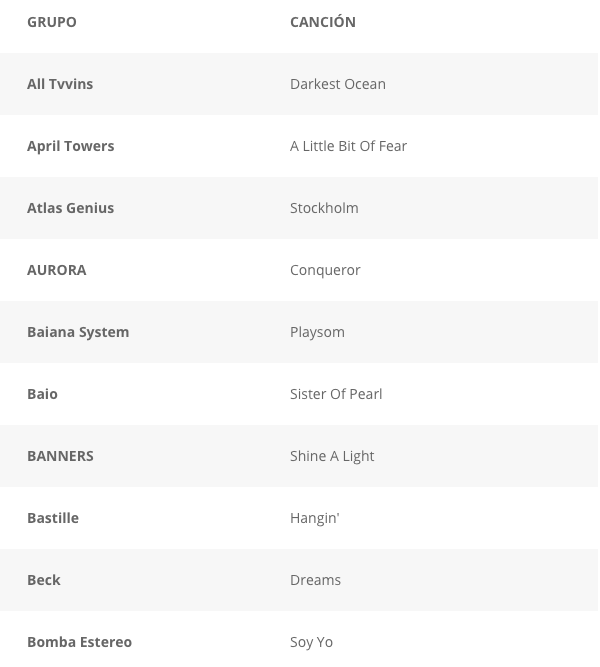600x667 pixels.
Task: Click the song A Little Bit Of Fear
Action: (348, 146)
